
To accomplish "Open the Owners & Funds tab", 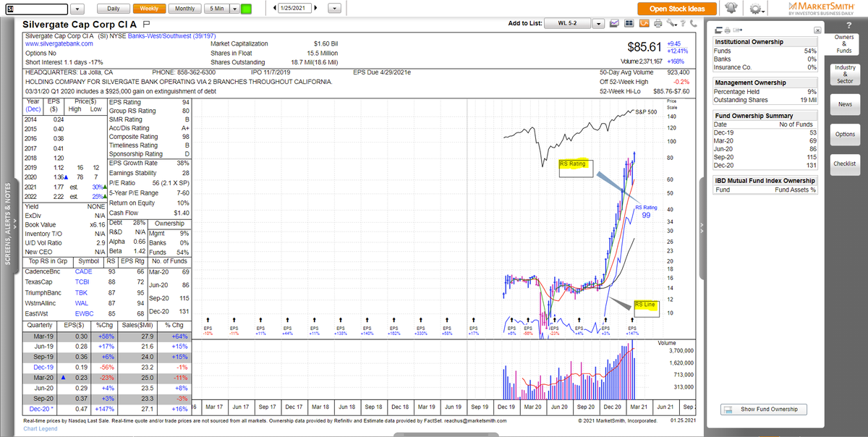I will (844, 43).
